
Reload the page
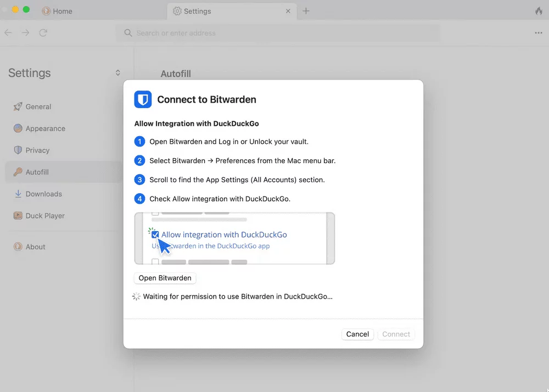point(43,33)
